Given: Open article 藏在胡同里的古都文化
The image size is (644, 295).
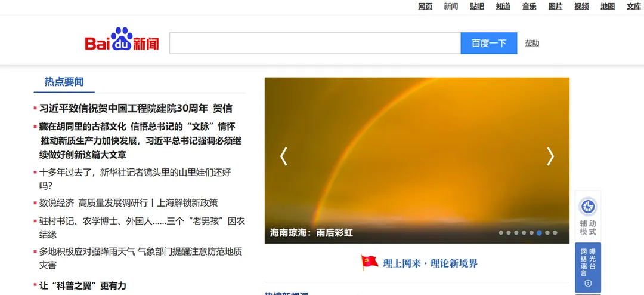Looking at the screenshot, I should point(82,127).
